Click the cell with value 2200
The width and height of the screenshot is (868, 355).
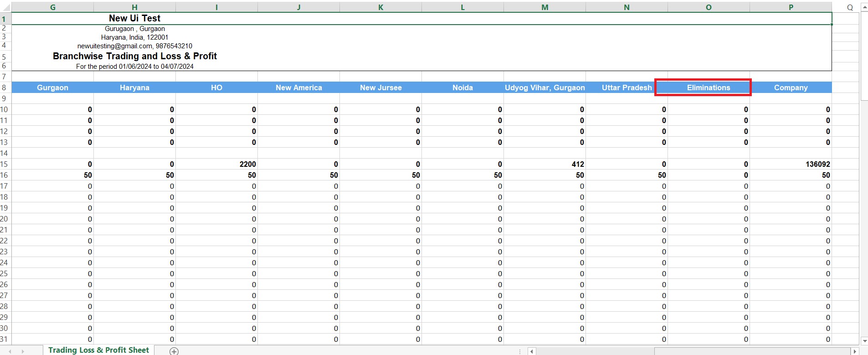[x=216, y=164]
